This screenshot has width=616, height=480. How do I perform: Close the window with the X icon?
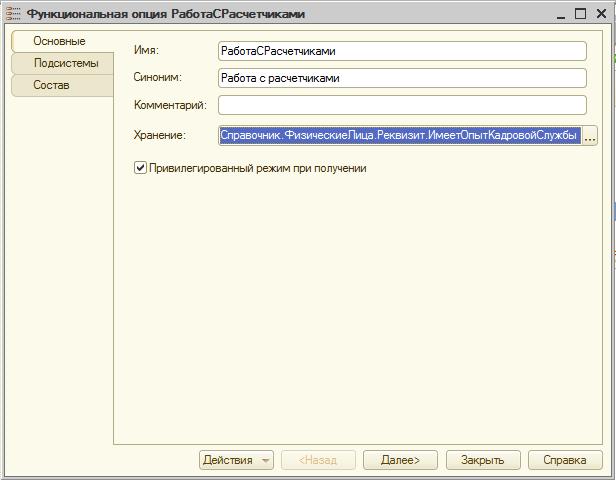click(x=601, y=14)
